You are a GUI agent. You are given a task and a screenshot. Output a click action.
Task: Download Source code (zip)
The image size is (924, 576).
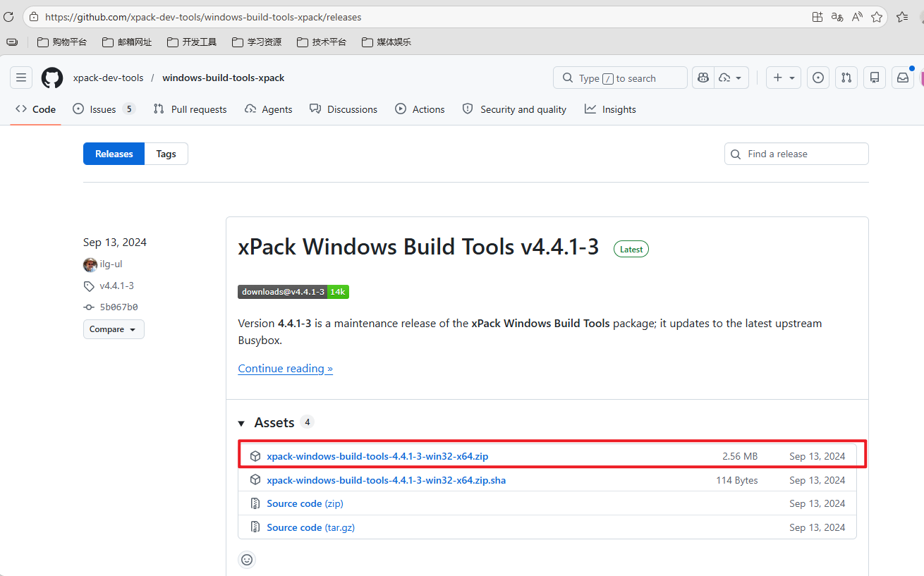point(305,503)
